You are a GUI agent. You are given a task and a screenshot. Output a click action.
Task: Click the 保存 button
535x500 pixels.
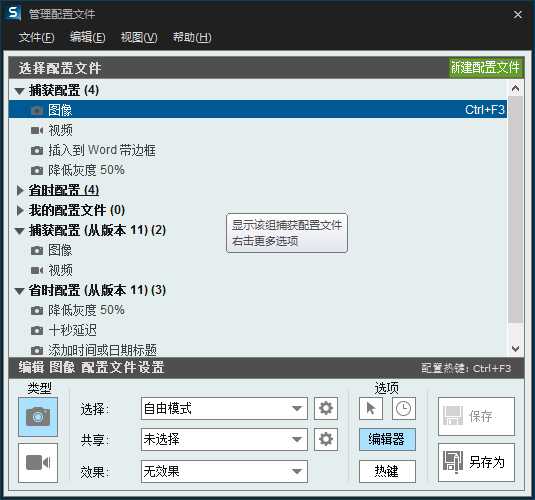point(476,416)
